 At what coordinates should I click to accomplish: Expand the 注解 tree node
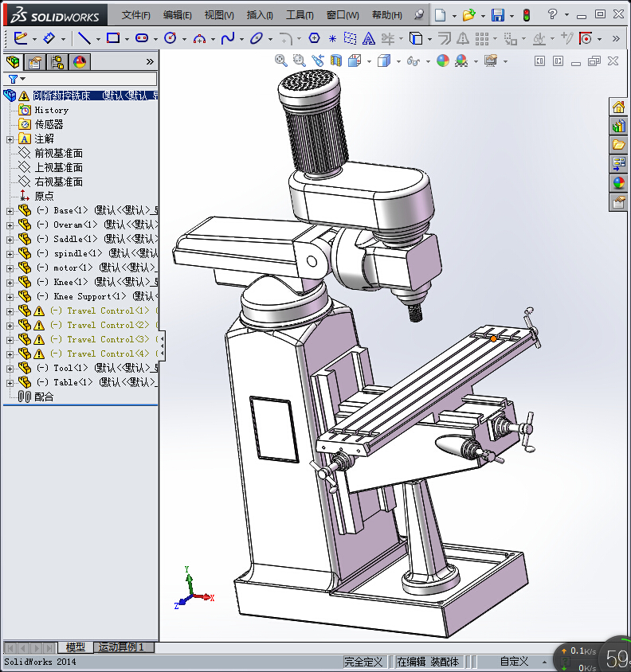(x=10, y=139)
